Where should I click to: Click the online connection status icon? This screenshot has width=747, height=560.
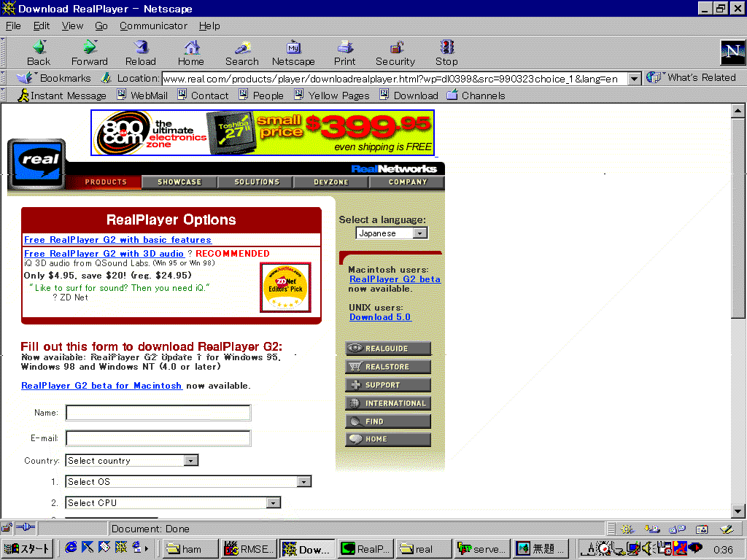click(26, 528)
